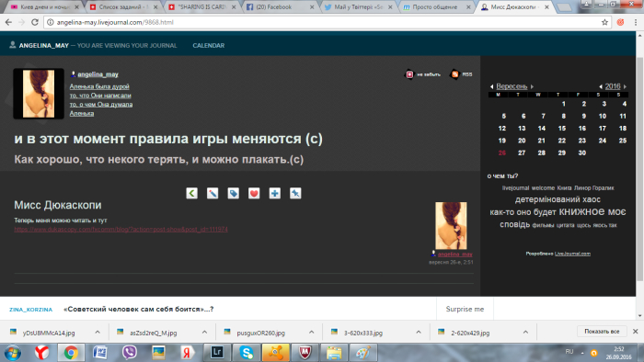
Task: Open Skype from the taskbar
Action: click(x=246, y=353)
